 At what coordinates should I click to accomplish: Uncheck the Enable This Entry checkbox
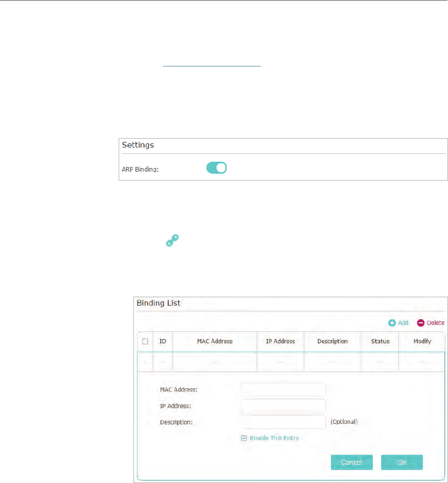point(244,438)
